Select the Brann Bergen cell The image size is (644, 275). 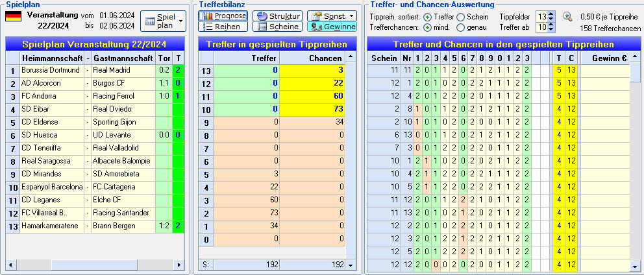(123, 226)
